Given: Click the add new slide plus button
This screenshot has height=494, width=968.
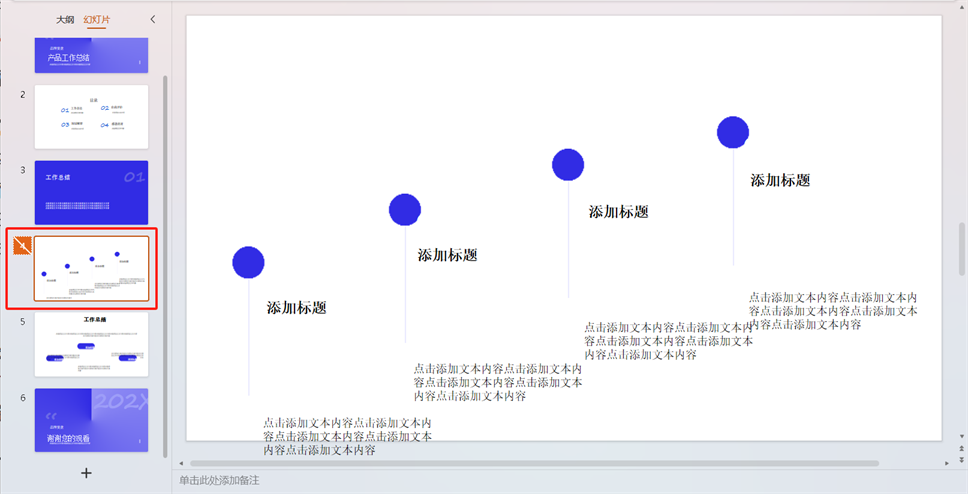Looking at the screenshot, I should 86,473.
